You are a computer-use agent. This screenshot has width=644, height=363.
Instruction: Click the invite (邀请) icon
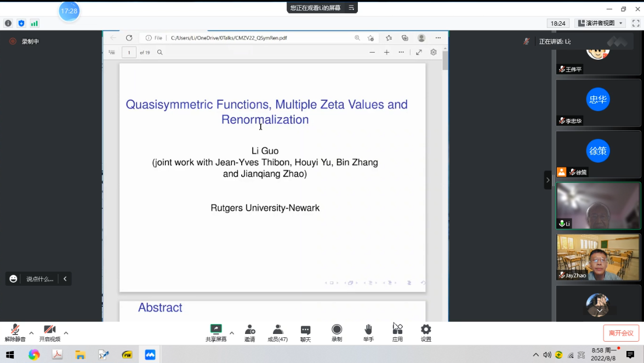[x=250, y=332]
